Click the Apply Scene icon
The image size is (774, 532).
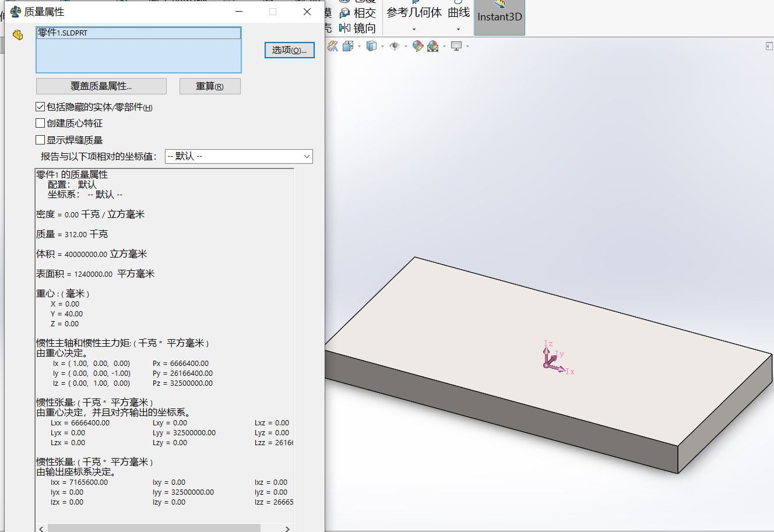coord(432,46)
